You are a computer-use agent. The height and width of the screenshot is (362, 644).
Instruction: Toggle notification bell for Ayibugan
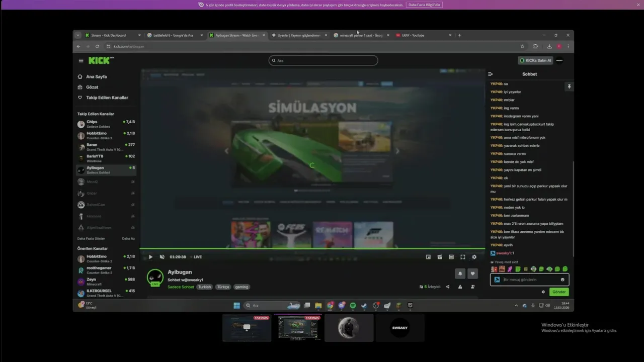[460, 274]
